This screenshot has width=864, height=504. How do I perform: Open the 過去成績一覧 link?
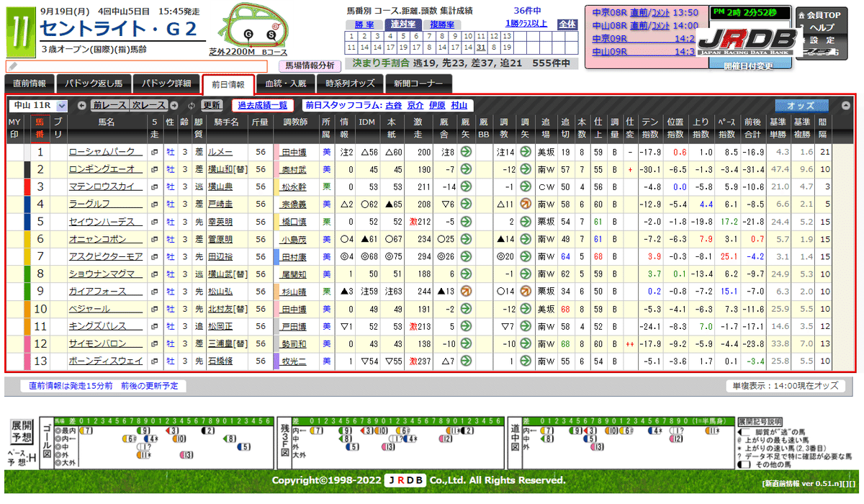click(262, 106)
